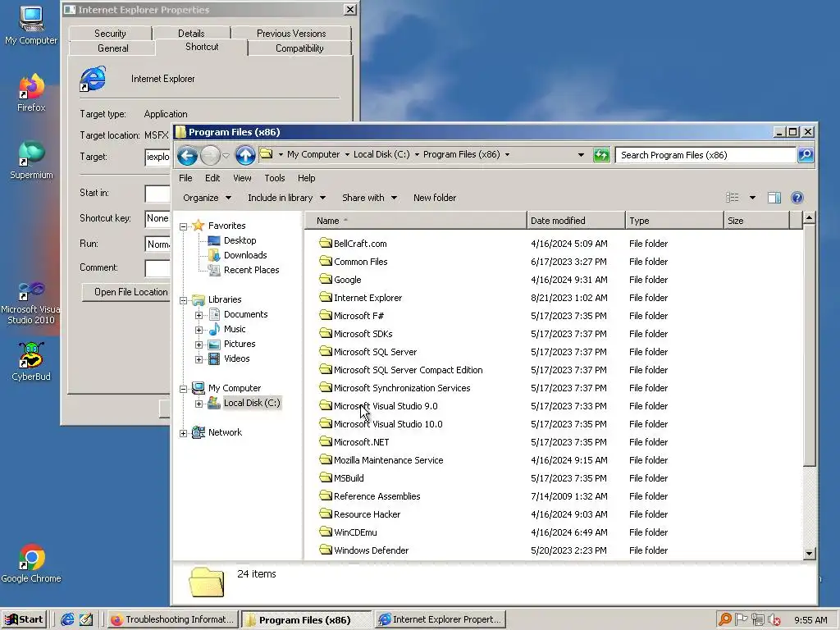840x630 pixels.
Task: Launch Internet Explorer from quick launch bar
Action: pyautogui.click(x=67, y=619)
